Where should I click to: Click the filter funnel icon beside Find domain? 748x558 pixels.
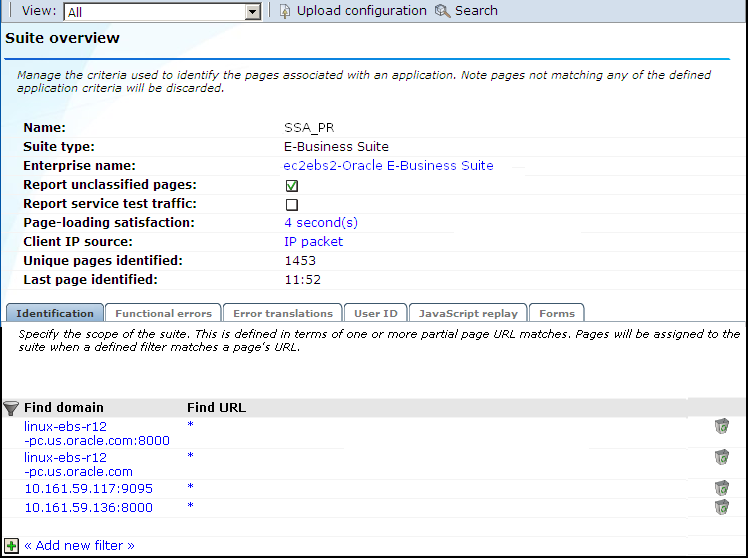(x=11, y=408)
